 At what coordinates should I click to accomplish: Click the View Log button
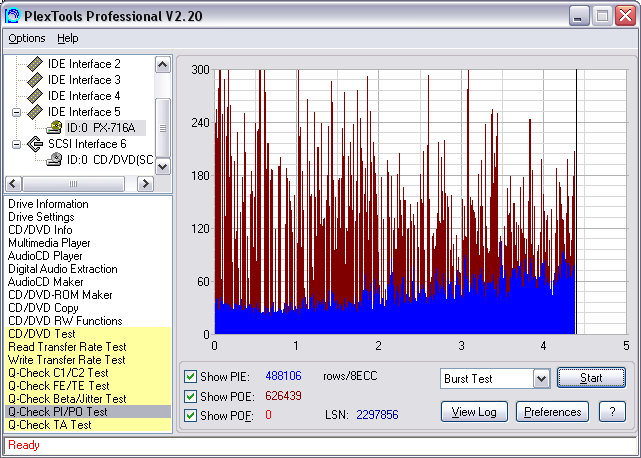[x=474, y=412]
